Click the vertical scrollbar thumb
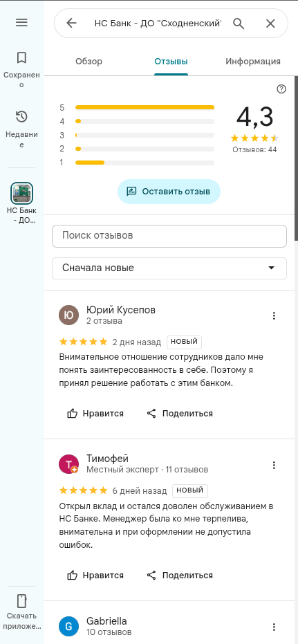 click(x=296, y=158)
